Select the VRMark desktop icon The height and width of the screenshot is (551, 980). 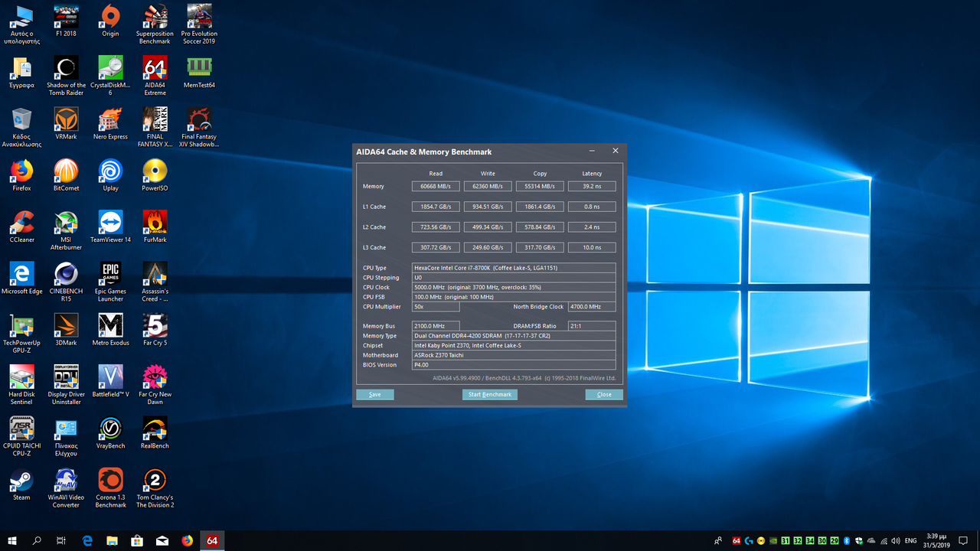pos(66,123)
